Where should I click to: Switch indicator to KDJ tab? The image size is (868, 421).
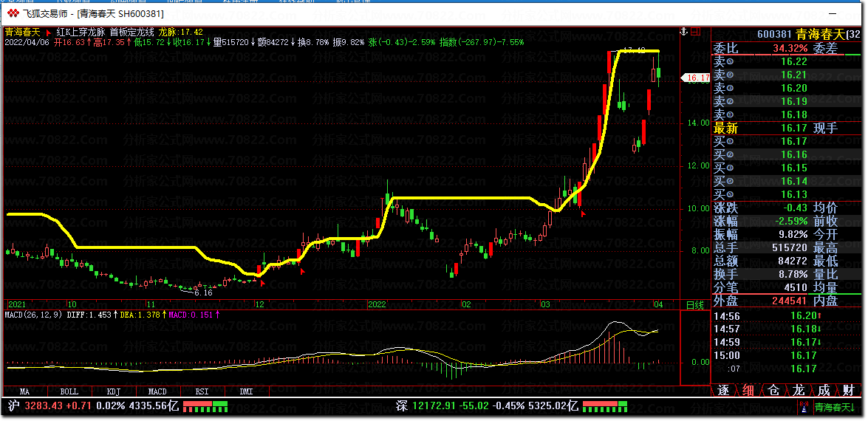[114, 391]
